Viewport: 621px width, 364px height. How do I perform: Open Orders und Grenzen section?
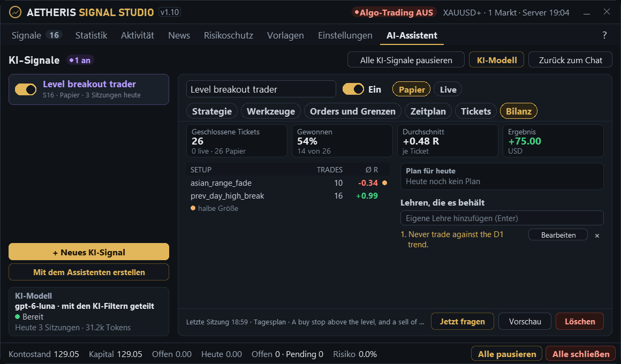[352, 111]
